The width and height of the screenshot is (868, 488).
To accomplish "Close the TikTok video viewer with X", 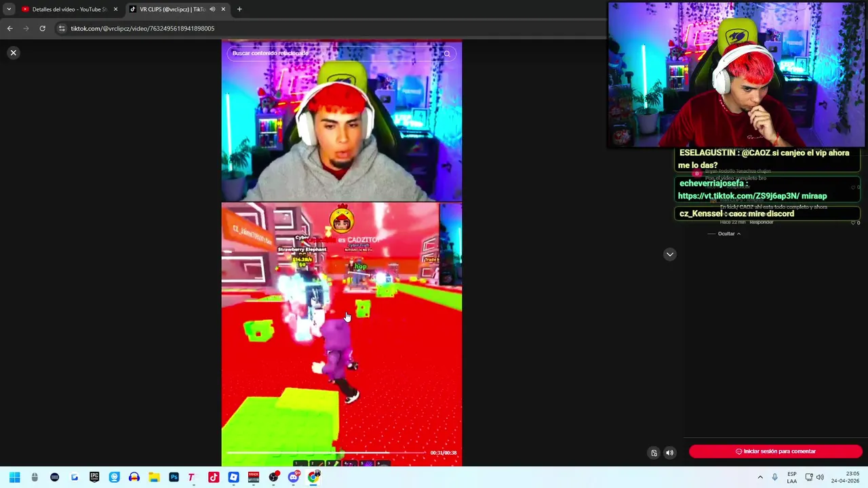I will point(13,53).
